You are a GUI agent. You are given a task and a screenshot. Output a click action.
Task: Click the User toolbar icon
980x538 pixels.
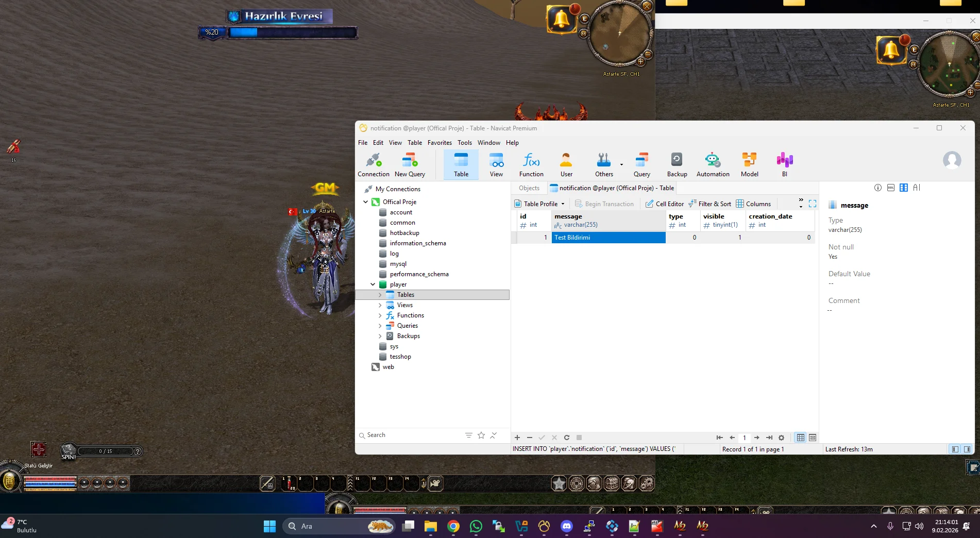(566, 164)
